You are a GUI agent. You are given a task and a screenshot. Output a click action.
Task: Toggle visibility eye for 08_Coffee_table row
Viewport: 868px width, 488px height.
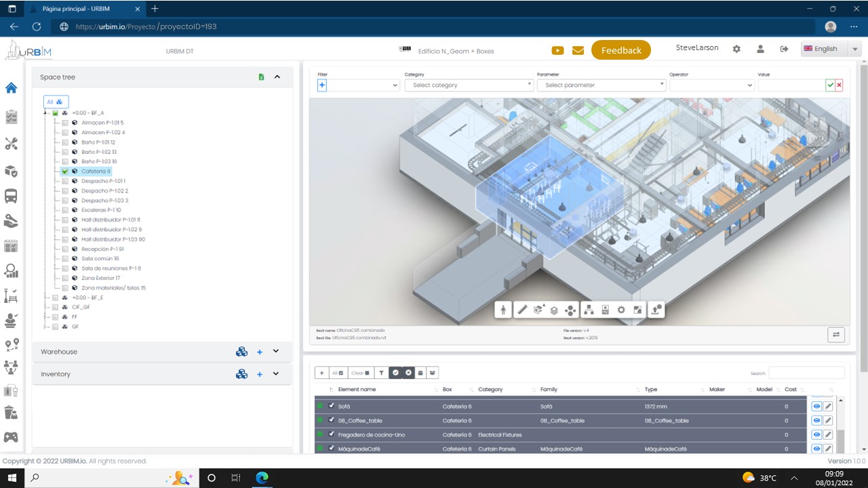[x=817, y=420]
